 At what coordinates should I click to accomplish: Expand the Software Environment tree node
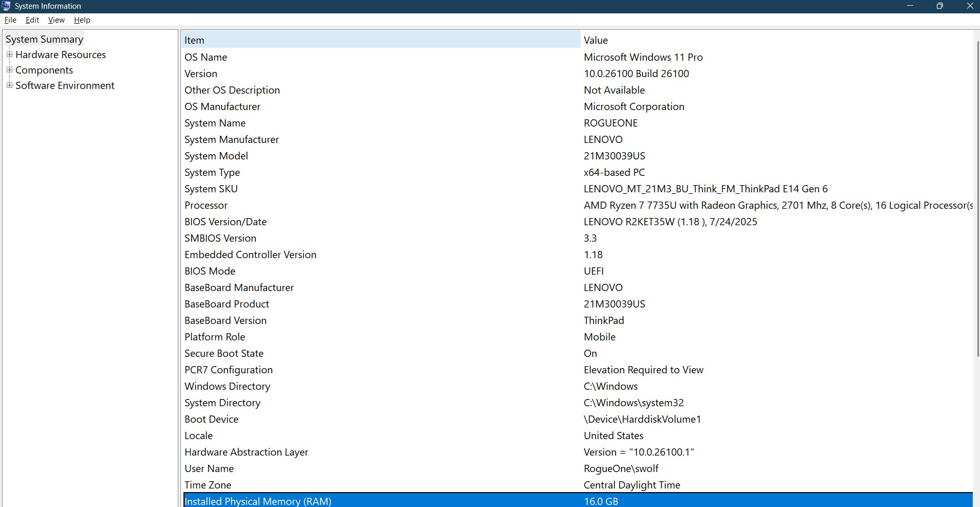point(9,85)
